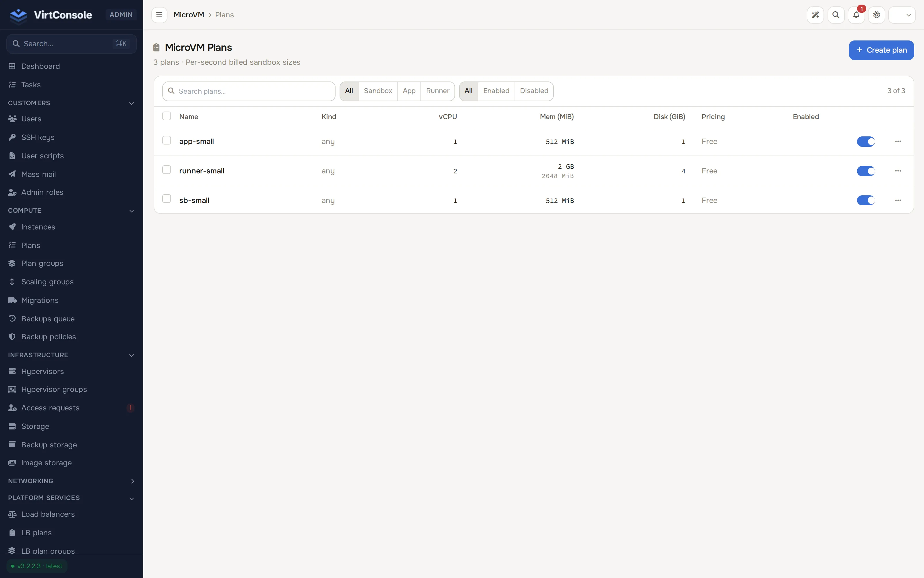Viewport: 924px width, 578px height.
Task: Collapse the Platform Services sidebar section
Action: [x=71, y=498]
